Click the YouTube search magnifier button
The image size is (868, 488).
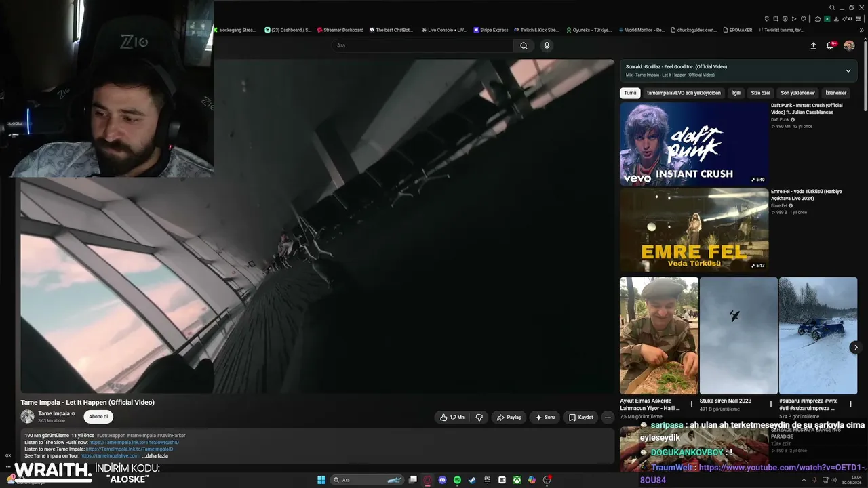point(524,45)
